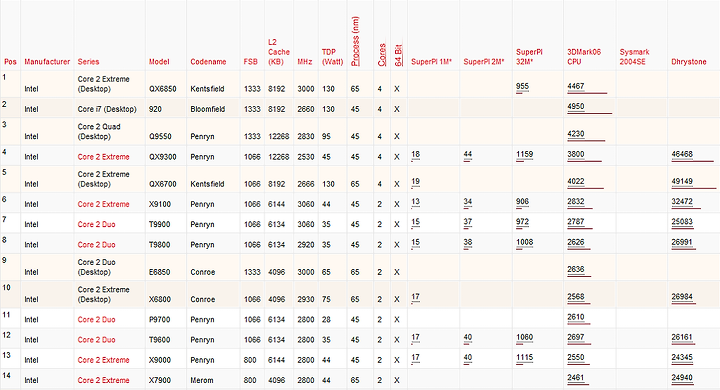
Task: Click SuperPI 32M score 1115
Action: pos(524,357)
